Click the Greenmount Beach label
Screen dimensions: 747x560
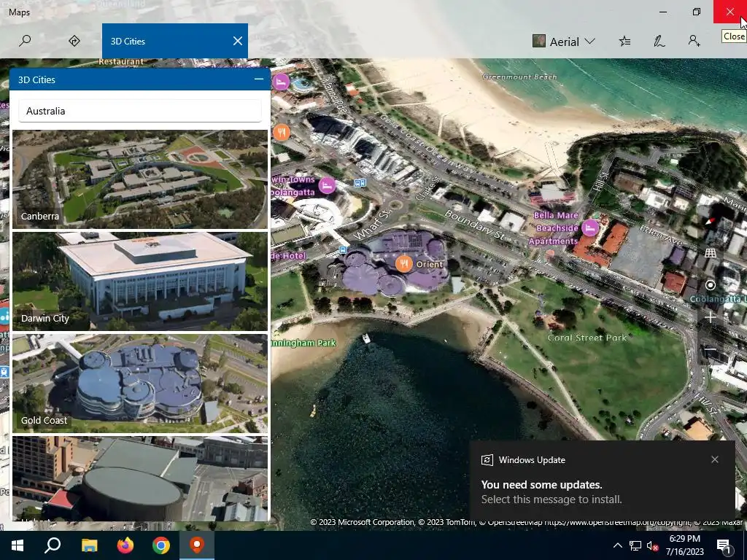pyautogui.click(x=519, y=77)
